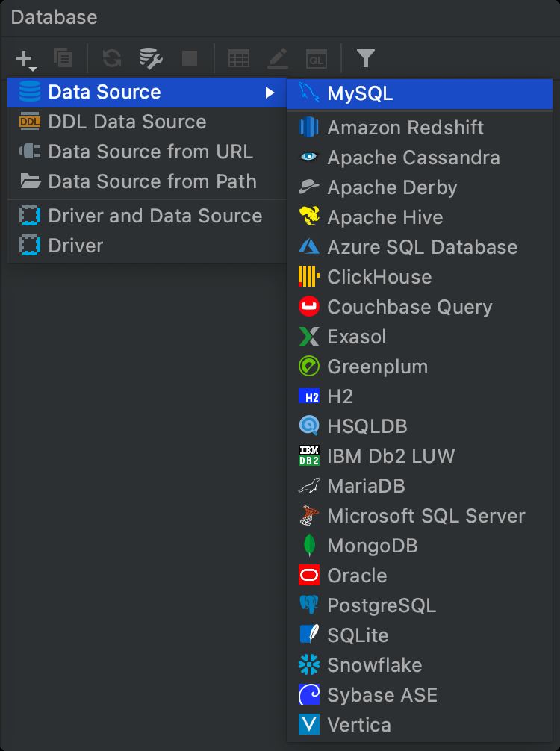Open Data Source Properties wrench icon
The image size is (560, 751).
(152, 58)
